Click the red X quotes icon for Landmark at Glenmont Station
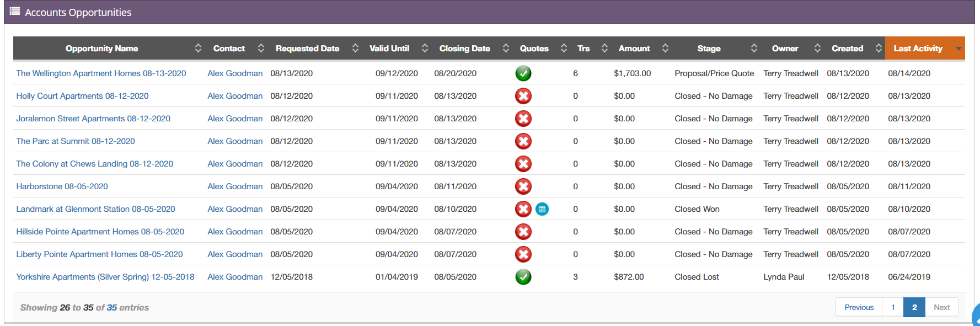Image resolution: width=980 pixels, height=326 pixels. 523,209
